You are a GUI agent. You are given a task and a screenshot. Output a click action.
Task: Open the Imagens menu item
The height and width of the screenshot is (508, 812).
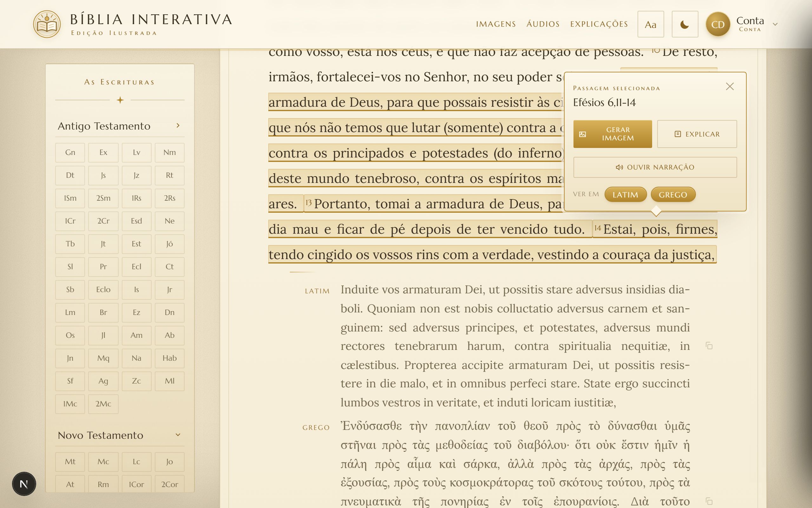coord(496,24)
